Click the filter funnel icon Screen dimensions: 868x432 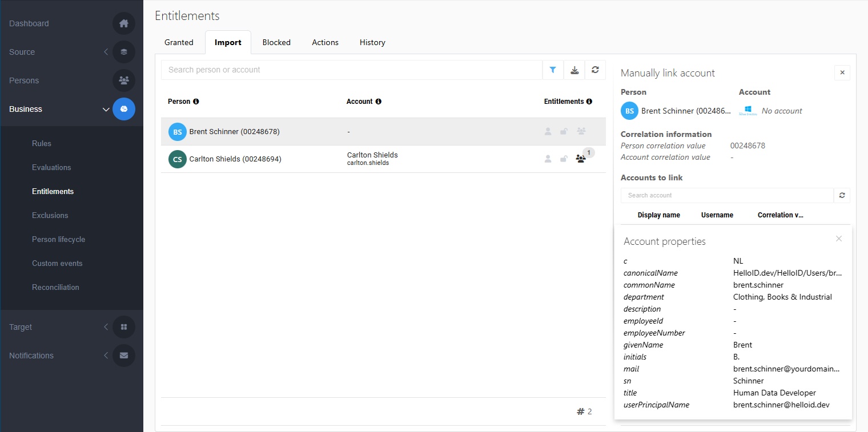tap(553, 70)
